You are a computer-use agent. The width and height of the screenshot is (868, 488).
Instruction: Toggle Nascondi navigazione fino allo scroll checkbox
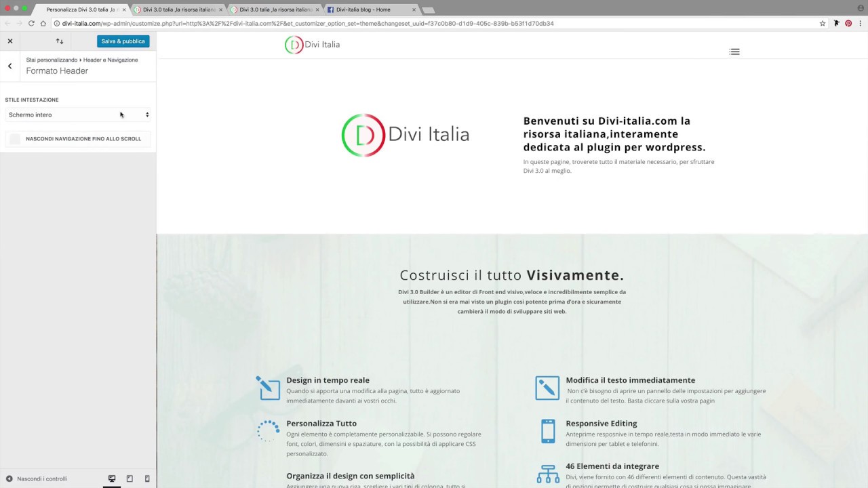pyautogui.click(x=15, y=139)
